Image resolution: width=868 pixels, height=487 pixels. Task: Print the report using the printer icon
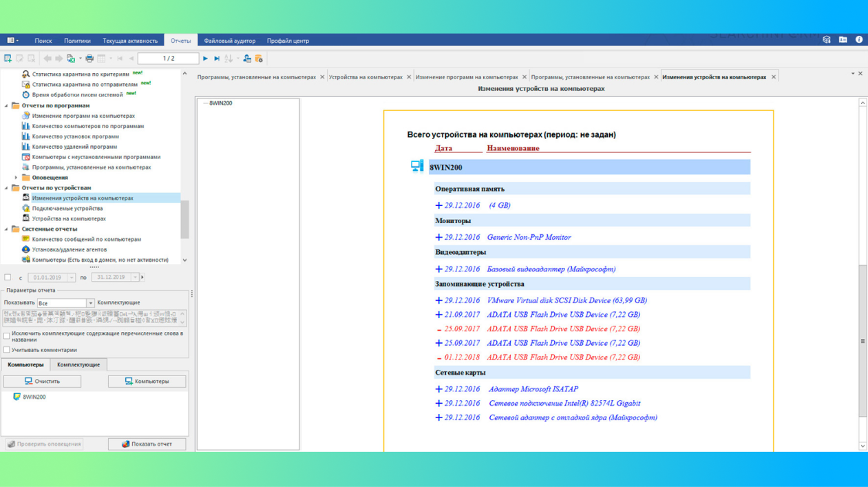[89, 59]
